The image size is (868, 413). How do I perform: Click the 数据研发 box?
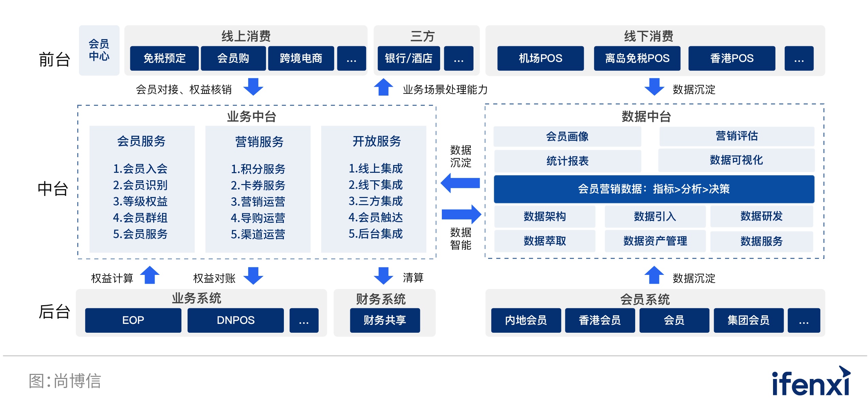coord(761,216)
